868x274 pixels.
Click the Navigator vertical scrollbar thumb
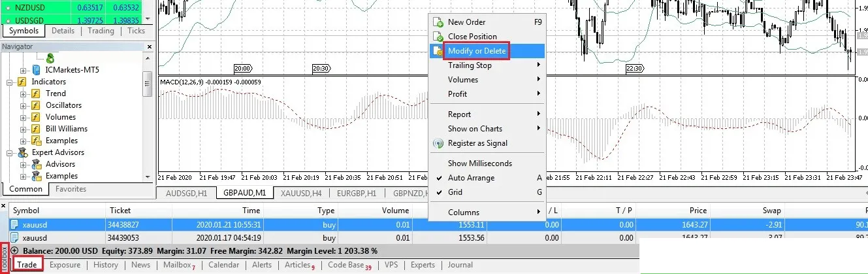147,83
